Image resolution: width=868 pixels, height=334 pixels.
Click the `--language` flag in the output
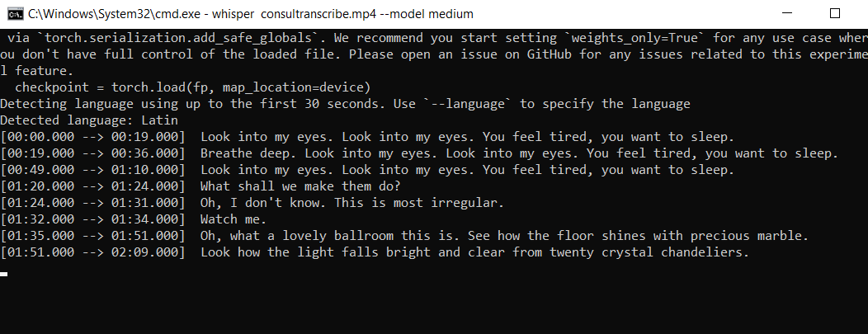coord(468,103)
